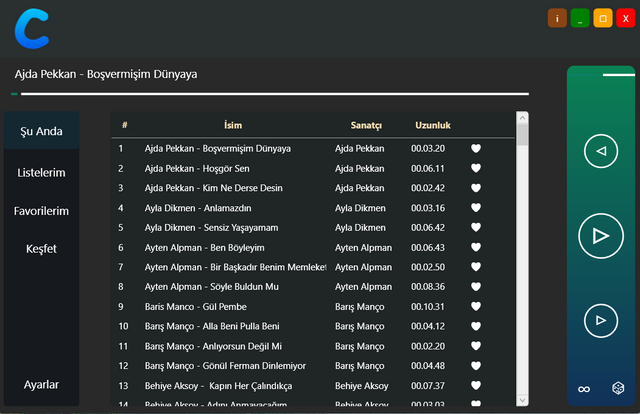This screenshot has height=414, width=640.
Task: Toggle the infinity repeat icon
Action: pyautogui.click(x=584, y=388)
